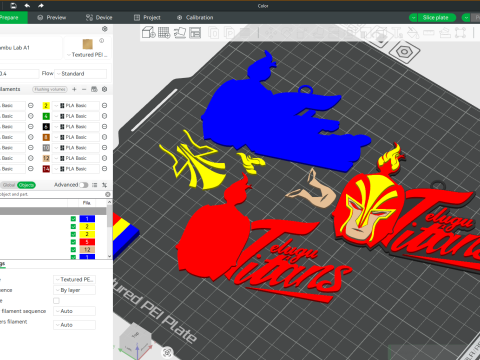Uncheck printable box for red filament 5 row

[73, 242]
